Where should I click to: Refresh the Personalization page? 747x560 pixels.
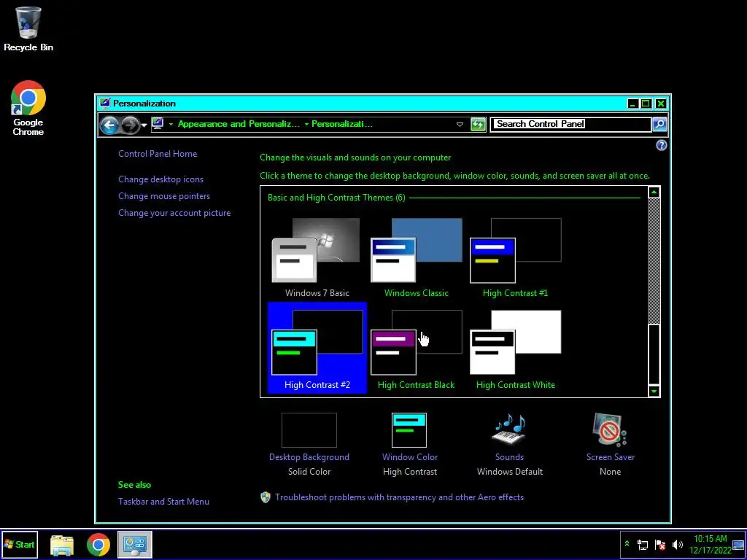point(478,124)
